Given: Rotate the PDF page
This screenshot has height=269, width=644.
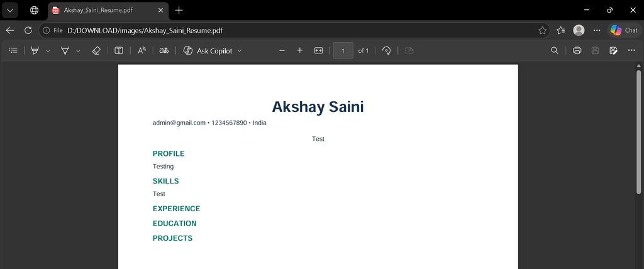Looking at the screenshot, I should (386, 50).
